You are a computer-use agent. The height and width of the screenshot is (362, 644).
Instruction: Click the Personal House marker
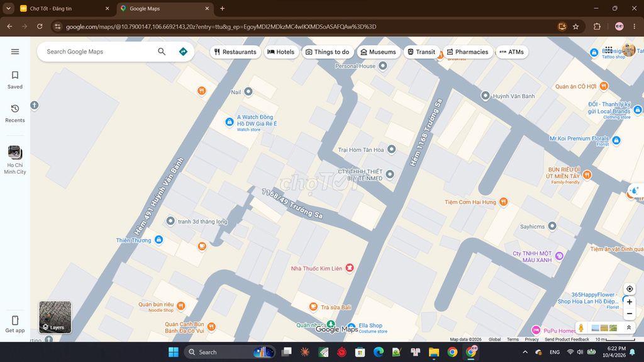pos(382,65)
